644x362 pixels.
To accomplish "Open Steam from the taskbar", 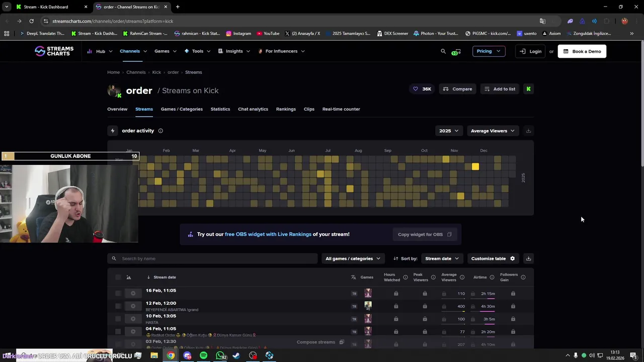I will click(x=236, y=355).
